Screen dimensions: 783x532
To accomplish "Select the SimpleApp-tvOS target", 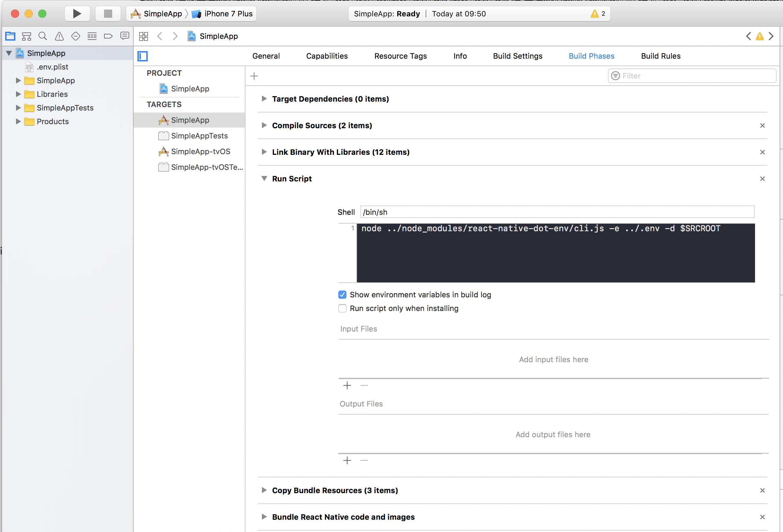I will click(x=200, y=151).
